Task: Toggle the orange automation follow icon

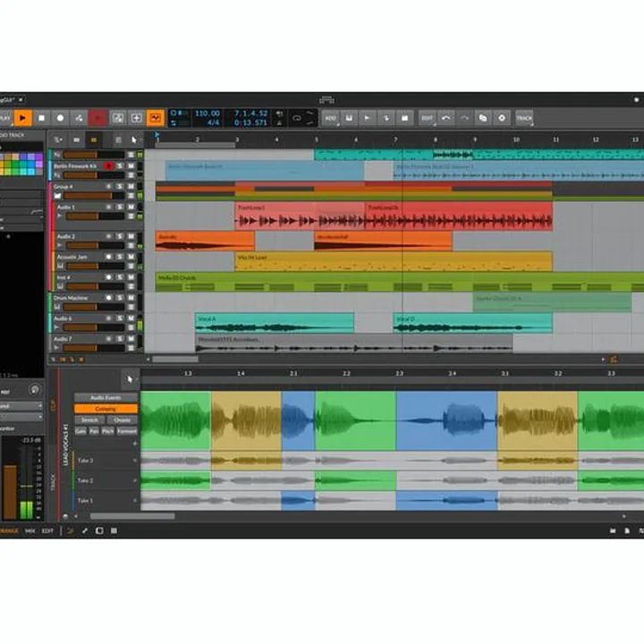Action: (x=156, y=118)
